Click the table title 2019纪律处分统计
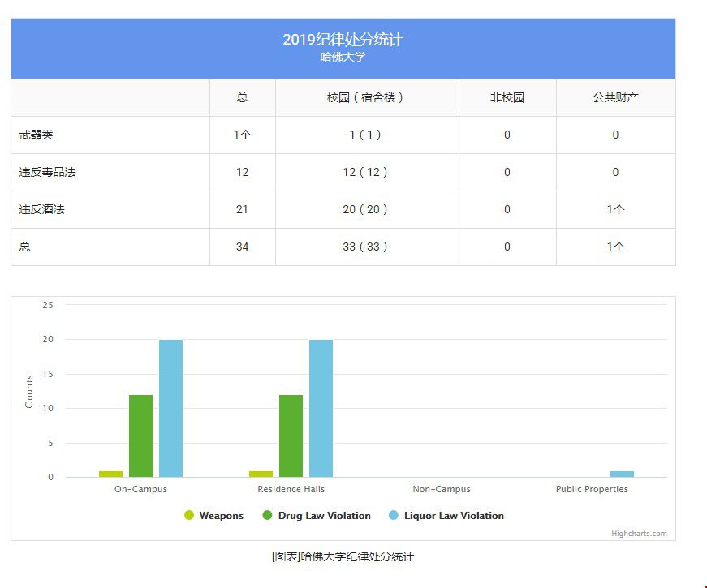 343,40
